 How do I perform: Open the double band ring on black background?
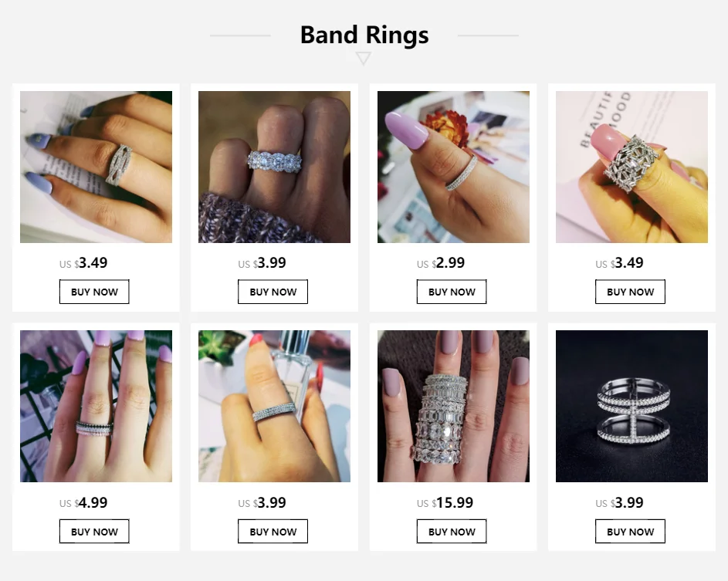pyautogui.click(x=632, y=406)
